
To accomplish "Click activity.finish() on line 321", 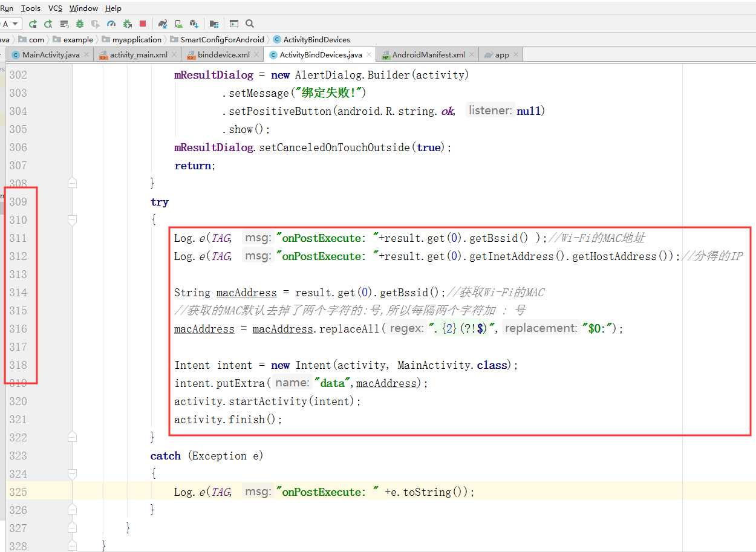I will pyautogui.click(x=226, y=420).
